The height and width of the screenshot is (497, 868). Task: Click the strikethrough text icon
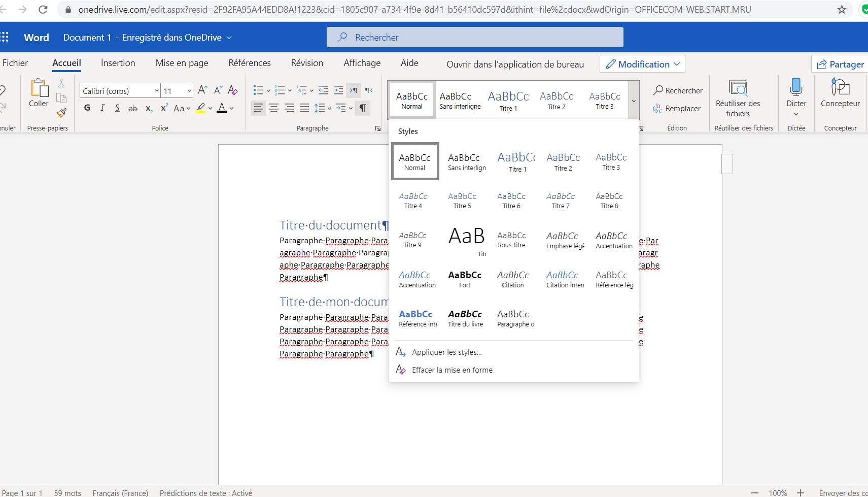point(132,108)
